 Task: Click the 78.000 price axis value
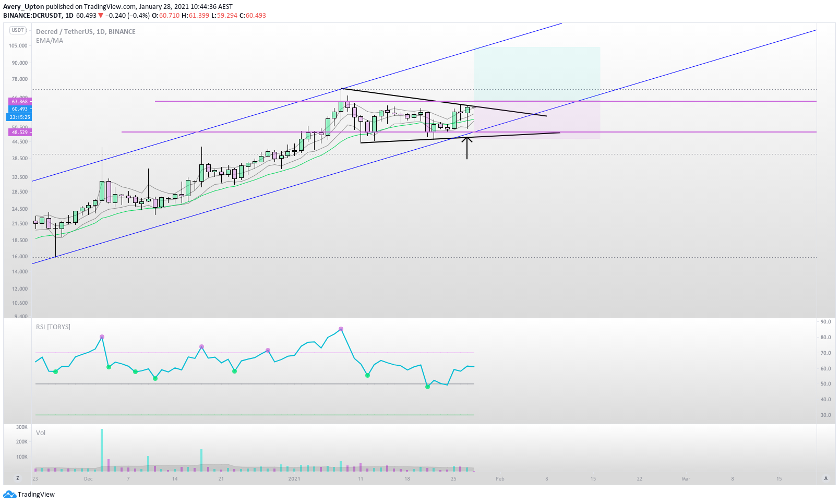(x=20, y=79)
